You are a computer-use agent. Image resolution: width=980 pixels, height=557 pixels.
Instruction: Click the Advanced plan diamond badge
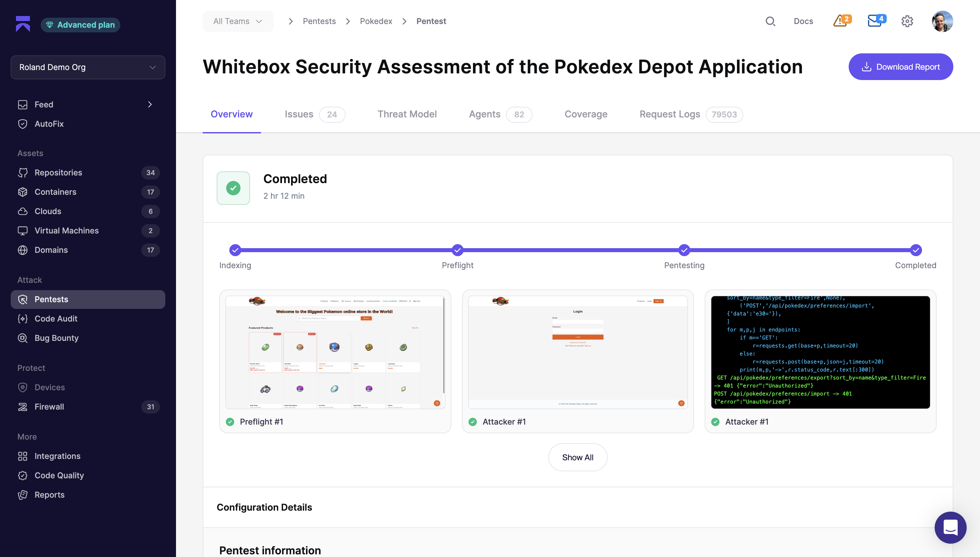(x=80, y=25)
